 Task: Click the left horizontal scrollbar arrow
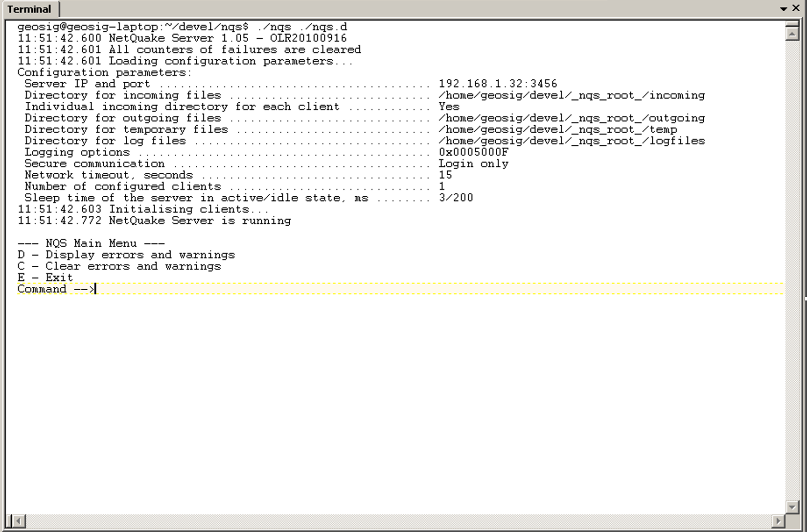[x=18, y=521]
